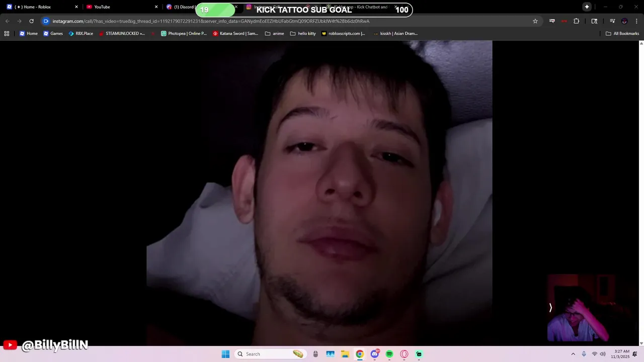Go forward to the next page

(x=19, y=21)
